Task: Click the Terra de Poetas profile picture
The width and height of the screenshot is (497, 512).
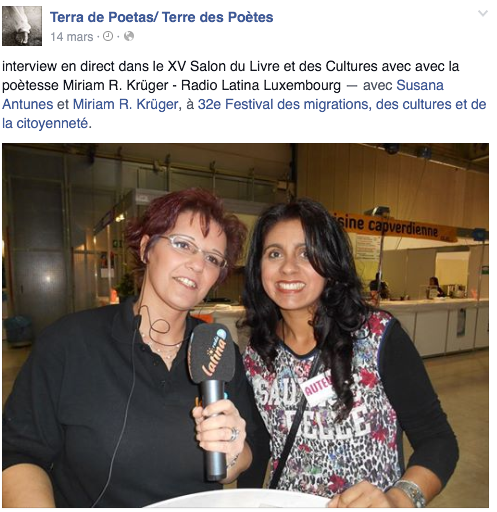Action: (22, 26)
